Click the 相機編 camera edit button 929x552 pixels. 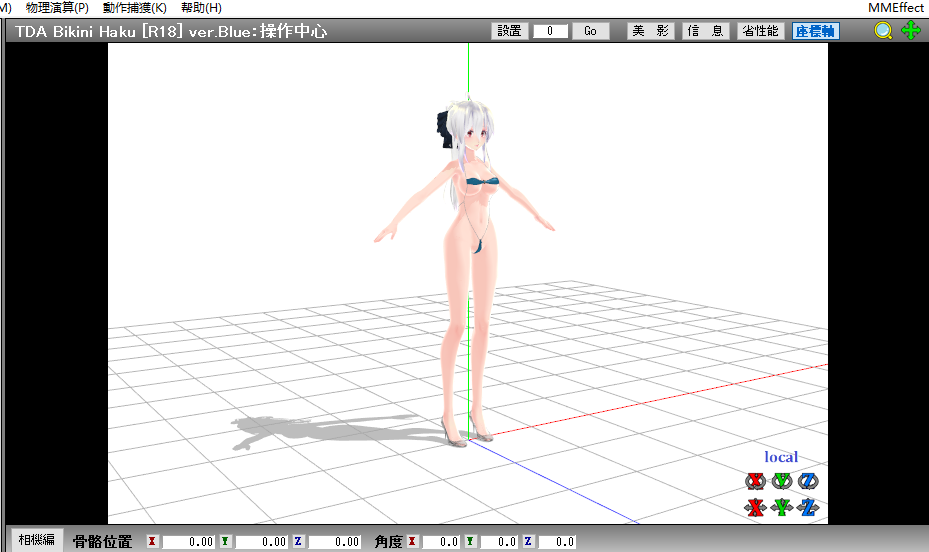[38, 540]
